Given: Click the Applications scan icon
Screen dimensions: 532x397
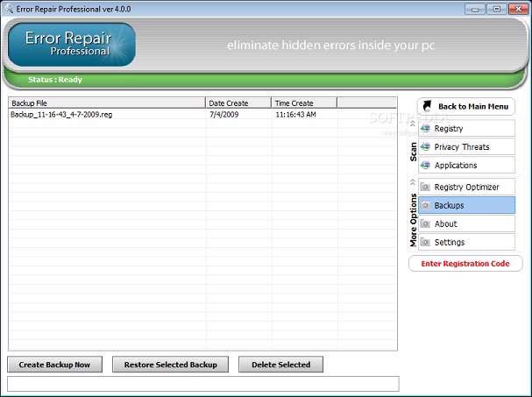Looking at the screenshot, I should coord(425,166).
